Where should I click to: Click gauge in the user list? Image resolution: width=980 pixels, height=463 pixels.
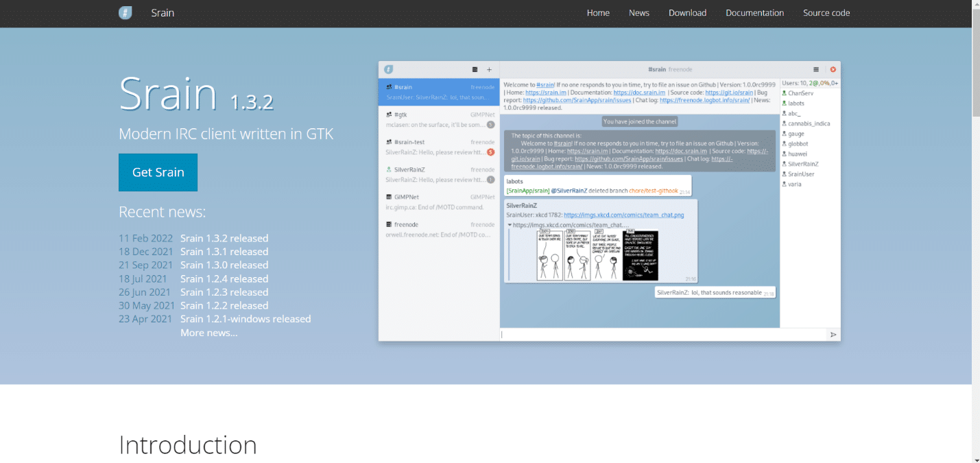coord(796,134)
